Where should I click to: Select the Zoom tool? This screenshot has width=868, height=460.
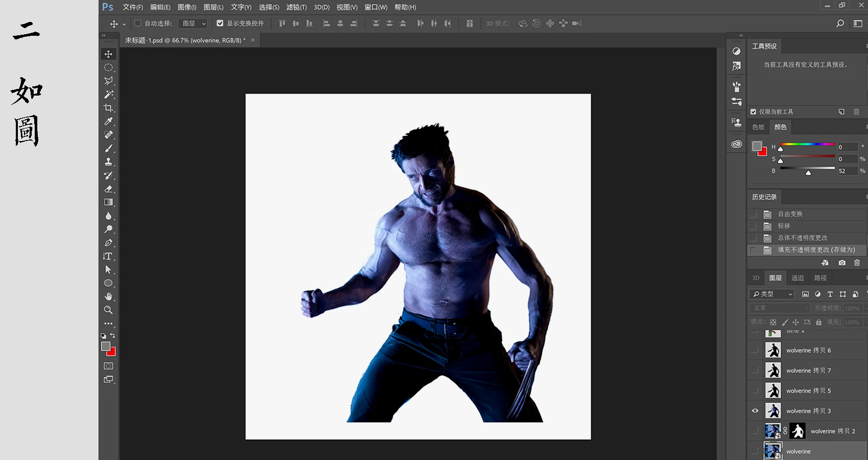[x=108, y=310]
